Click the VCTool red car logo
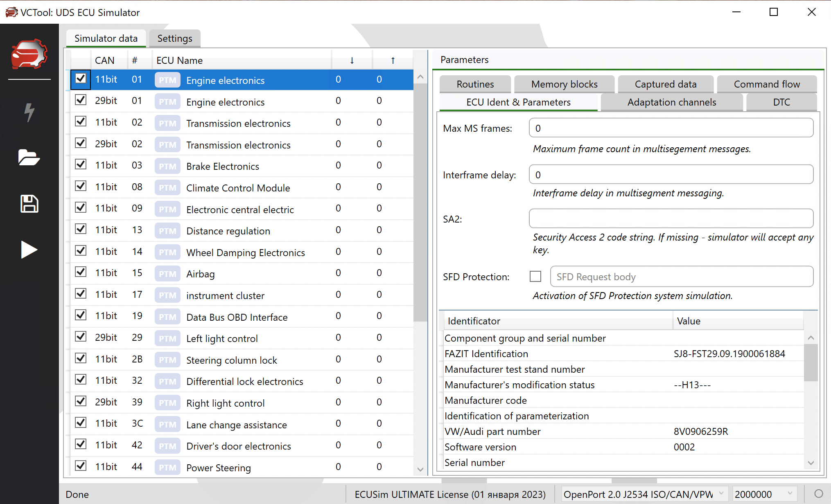 click(29, 54)
